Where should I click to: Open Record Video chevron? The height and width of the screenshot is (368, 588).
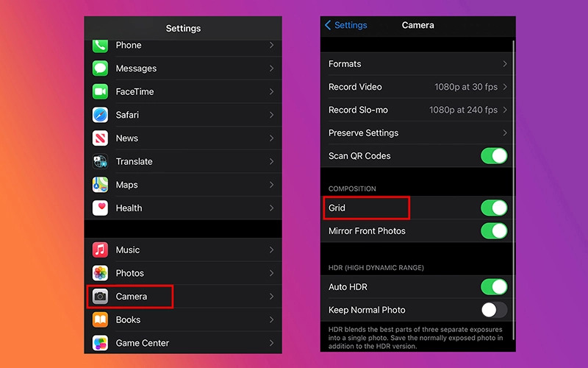coord(505,87)
